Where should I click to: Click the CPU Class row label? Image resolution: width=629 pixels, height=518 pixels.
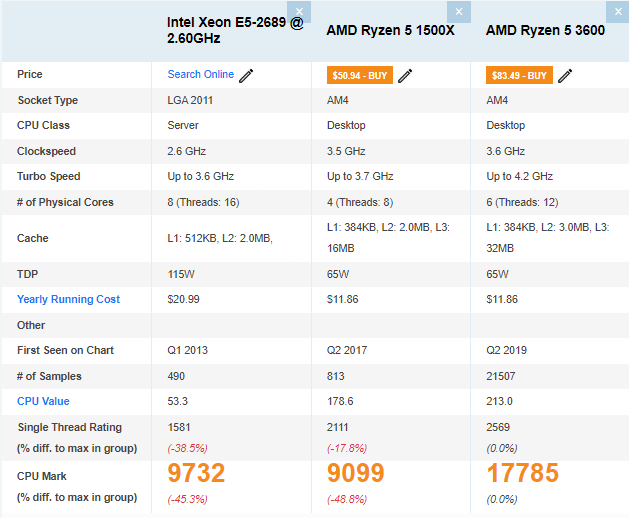(43, 125)
